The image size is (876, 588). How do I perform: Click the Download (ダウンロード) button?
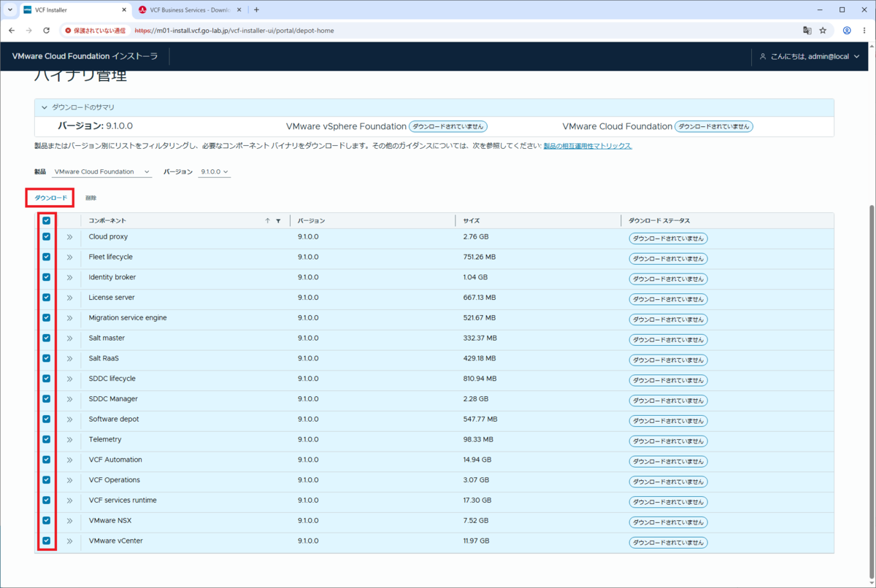click(x=50, y=198)
